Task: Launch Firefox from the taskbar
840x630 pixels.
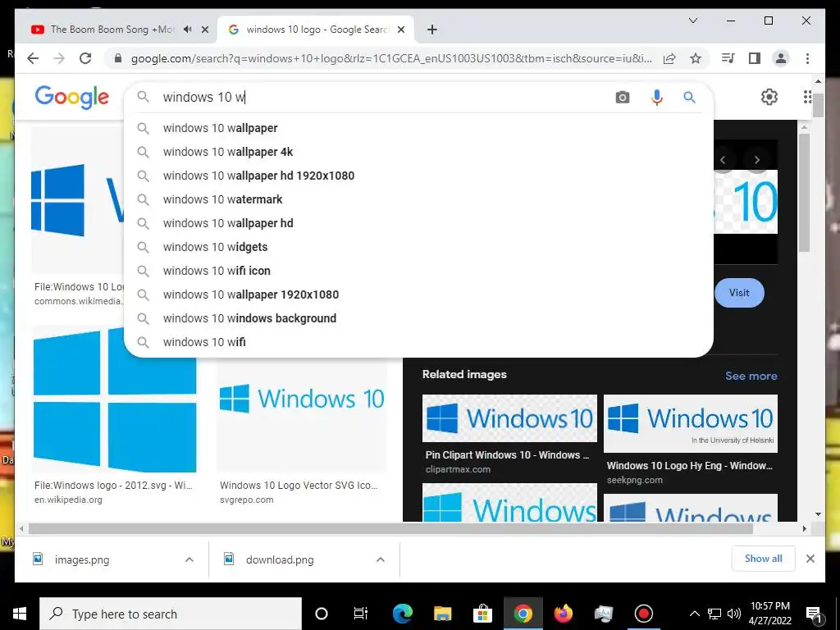Action: (563, 614)
